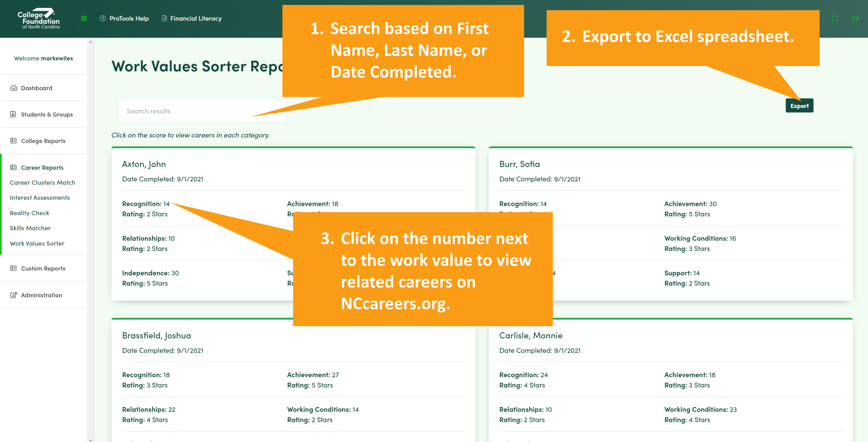
Task: Click the College Reports table icon
Action: click(13, 141)
